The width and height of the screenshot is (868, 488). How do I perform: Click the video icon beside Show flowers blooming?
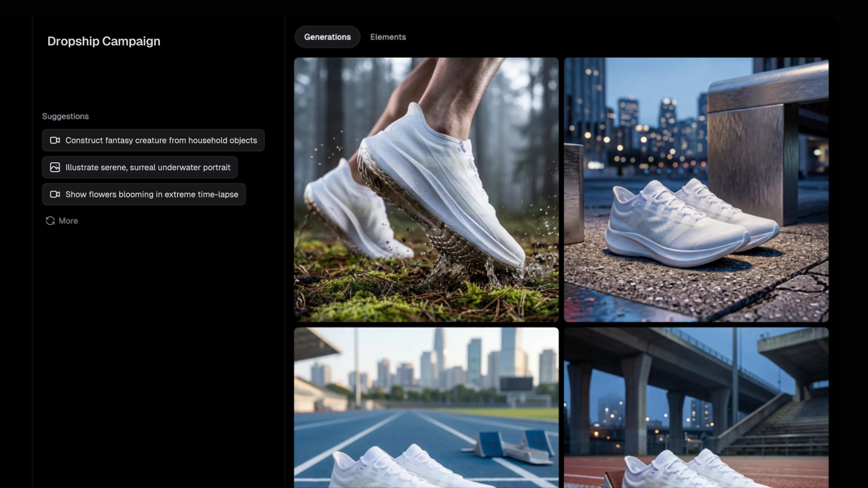(55, 194)
